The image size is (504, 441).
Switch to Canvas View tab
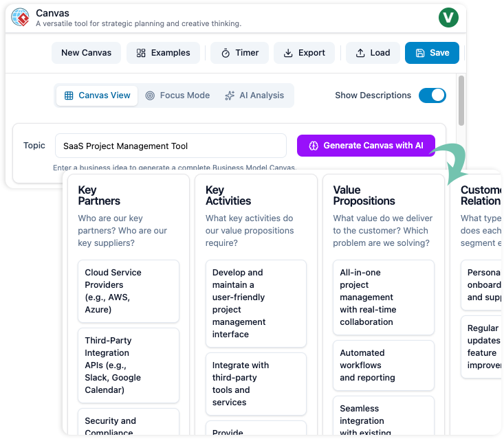coord(97,95)
